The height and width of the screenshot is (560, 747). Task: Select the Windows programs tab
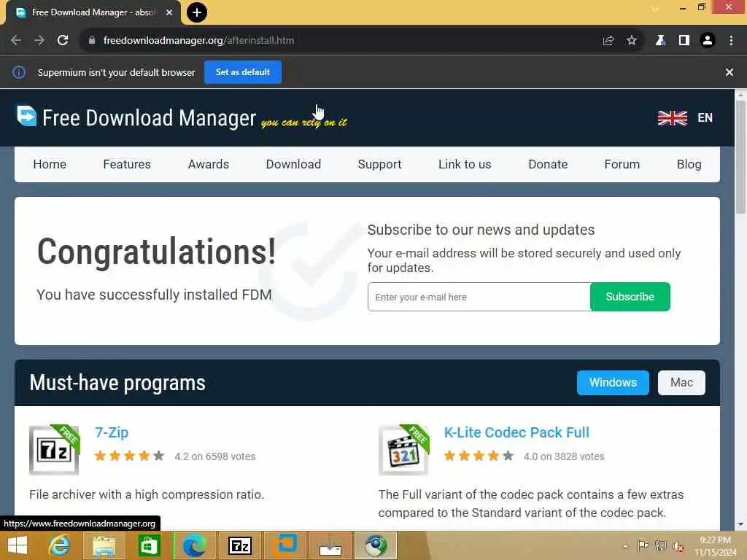pyautogui.click(x=613, y=382)
